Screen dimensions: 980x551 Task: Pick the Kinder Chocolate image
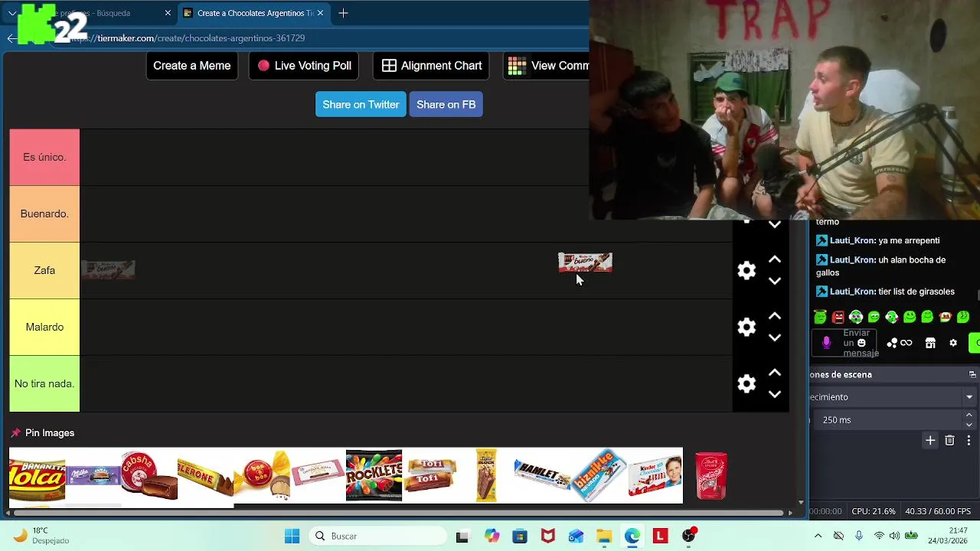click(655, 476)
